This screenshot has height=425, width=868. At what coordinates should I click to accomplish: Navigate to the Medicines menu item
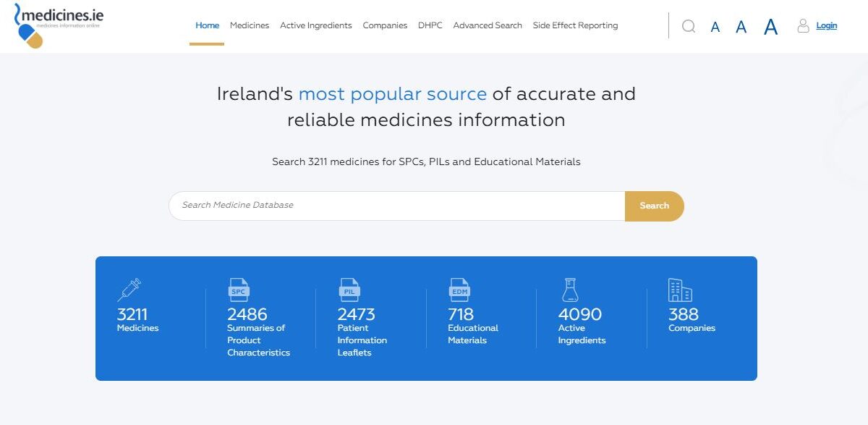[x=249, y=25]
